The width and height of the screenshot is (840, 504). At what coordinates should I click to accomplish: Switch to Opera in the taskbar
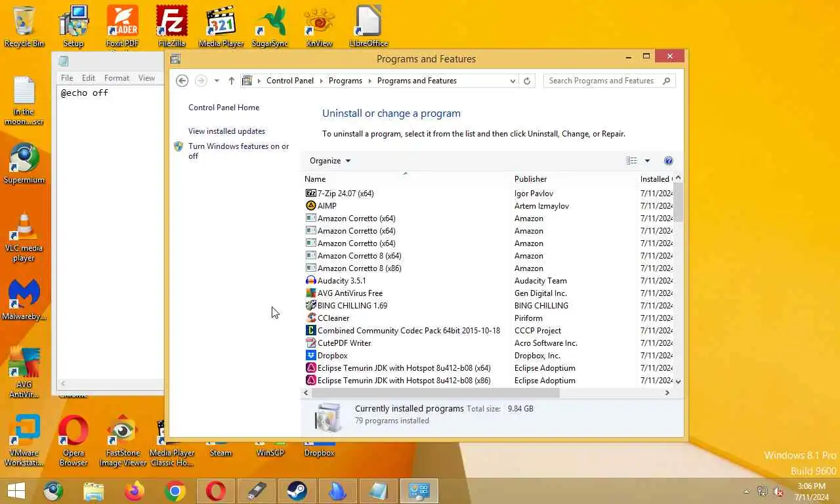point(216,491)
